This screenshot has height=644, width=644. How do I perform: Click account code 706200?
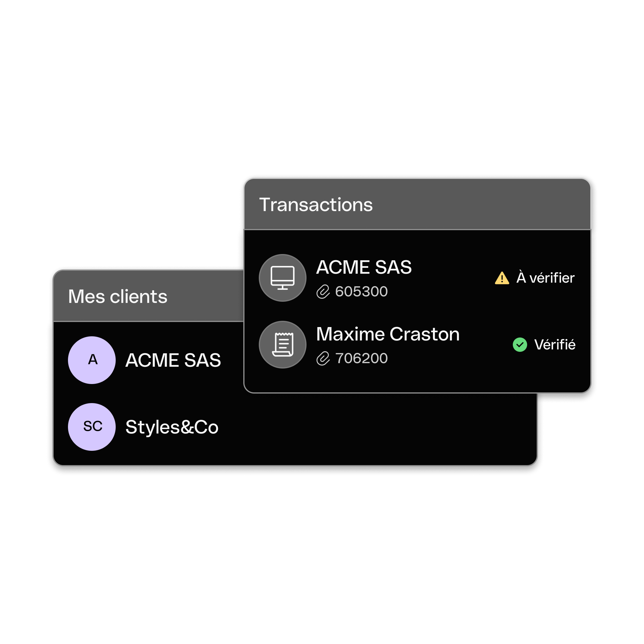(361, 358)
